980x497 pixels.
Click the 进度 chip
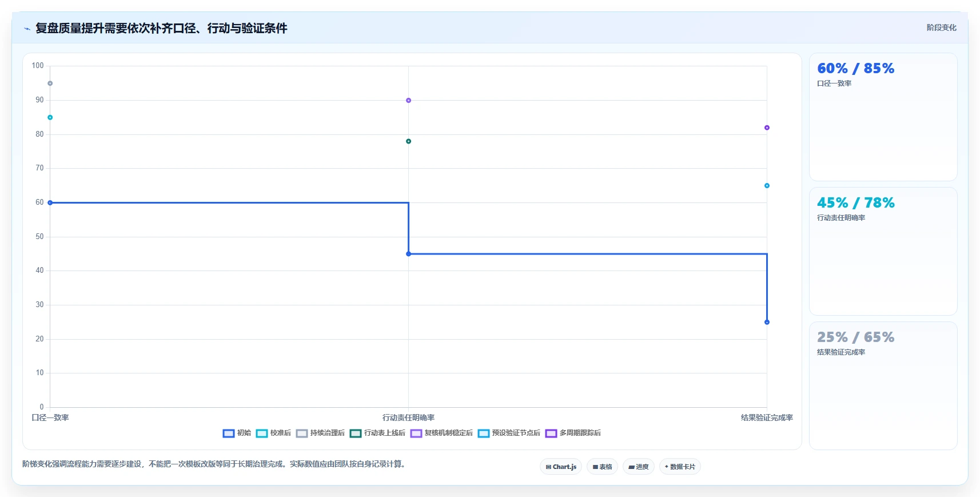point(638,467)
